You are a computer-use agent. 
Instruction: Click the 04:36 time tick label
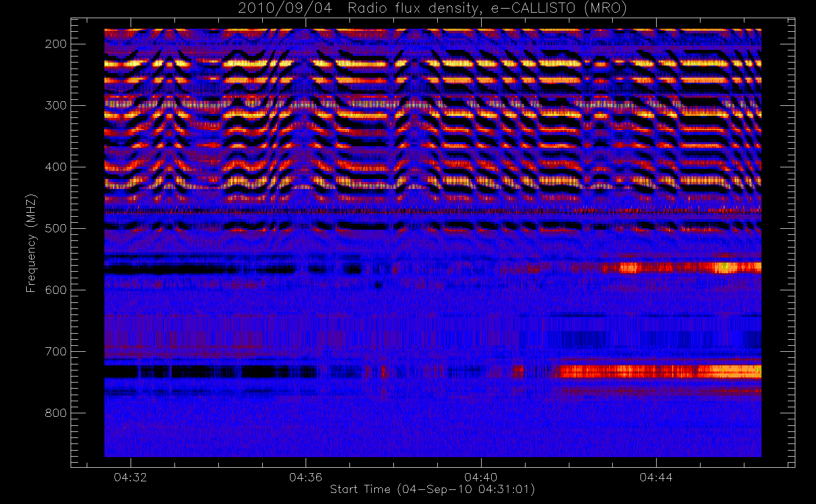306,477
